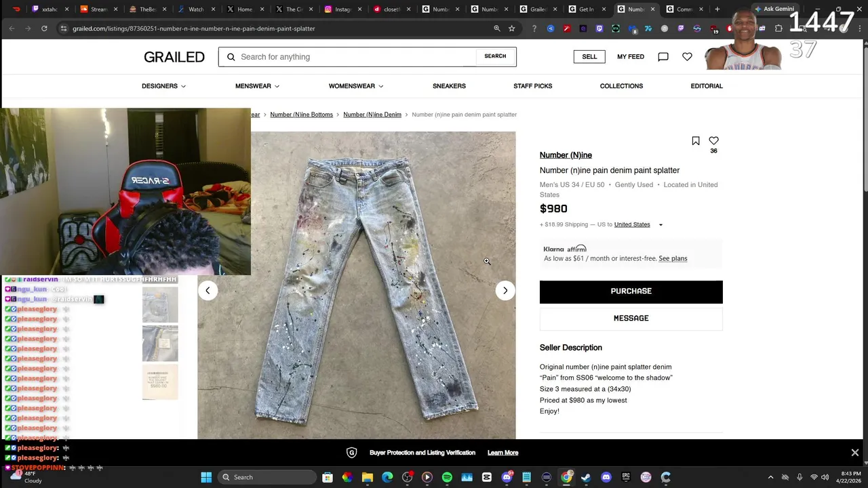
Task: Switch to Instagram browser tab
Action: coord(342,9)
